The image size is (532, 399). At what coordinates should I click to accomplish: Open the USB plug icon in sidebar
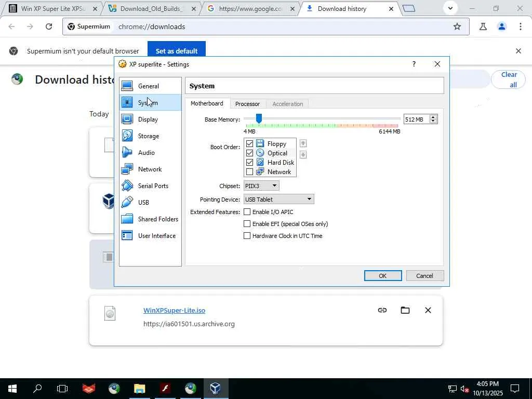point(127,202)
